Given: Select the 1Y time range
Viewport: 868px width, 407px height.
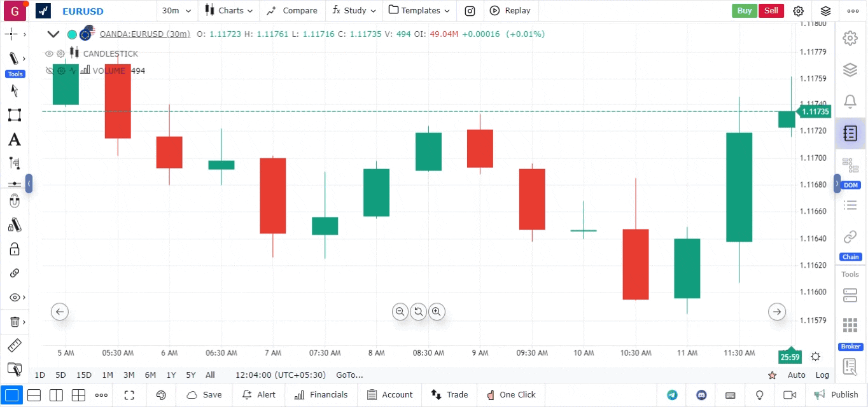Looking at the screenshot, I should coord(171,375).
